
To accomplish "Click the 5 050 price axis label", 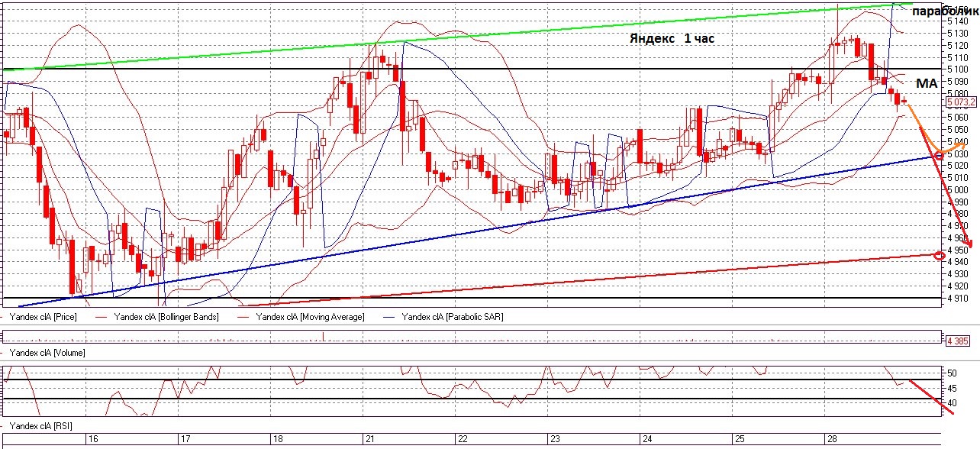I will 958,129.
